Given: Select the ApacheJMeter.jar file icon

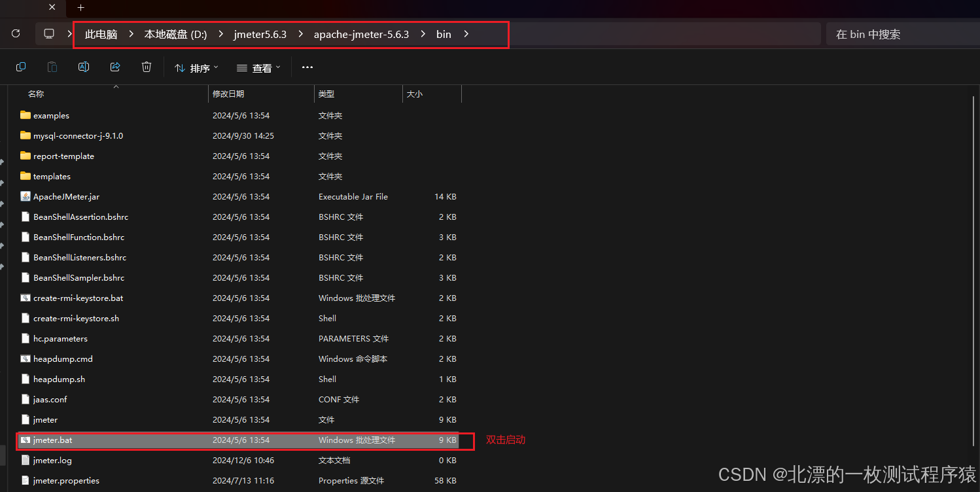Looking at the screenshot, I should (26, 196).
